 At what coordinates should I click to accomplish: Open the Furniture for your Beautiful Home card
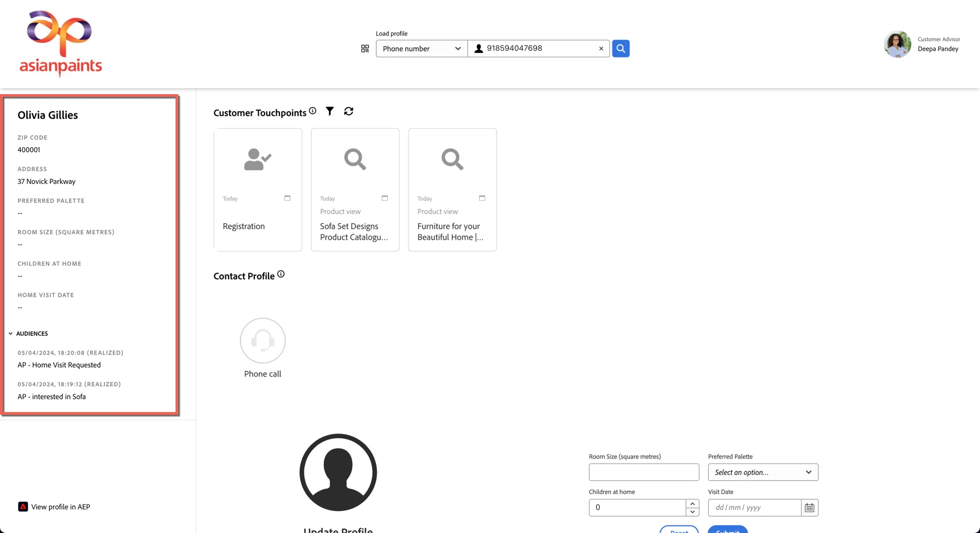click(452, 190)
